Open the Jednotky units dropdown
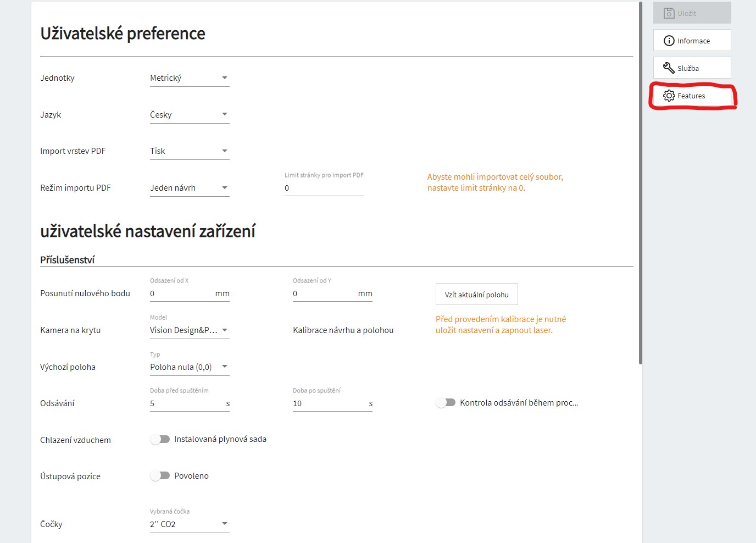This screenshot has width=756, height=543. coord(190,78)
